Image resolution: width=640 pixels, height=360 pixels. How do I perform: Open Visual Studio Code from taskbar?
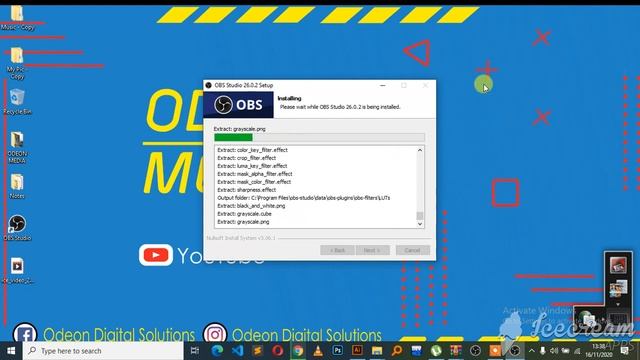coord(237,351)
